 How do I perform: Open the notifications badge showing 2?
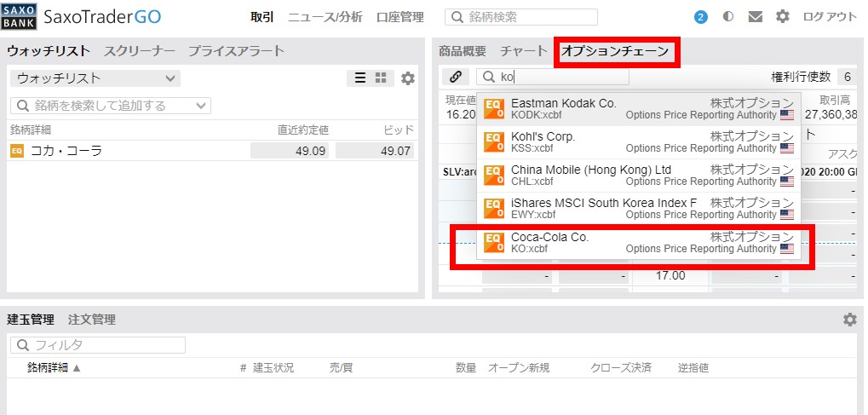[x=701, y=17]
